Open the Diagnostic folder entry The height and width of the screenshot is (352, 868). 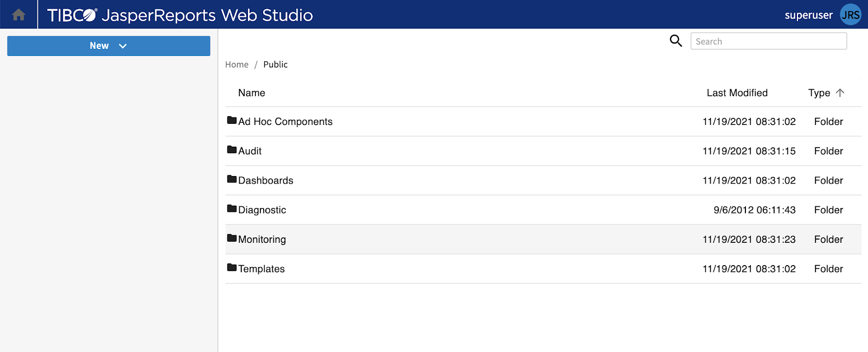coord(262,209)
